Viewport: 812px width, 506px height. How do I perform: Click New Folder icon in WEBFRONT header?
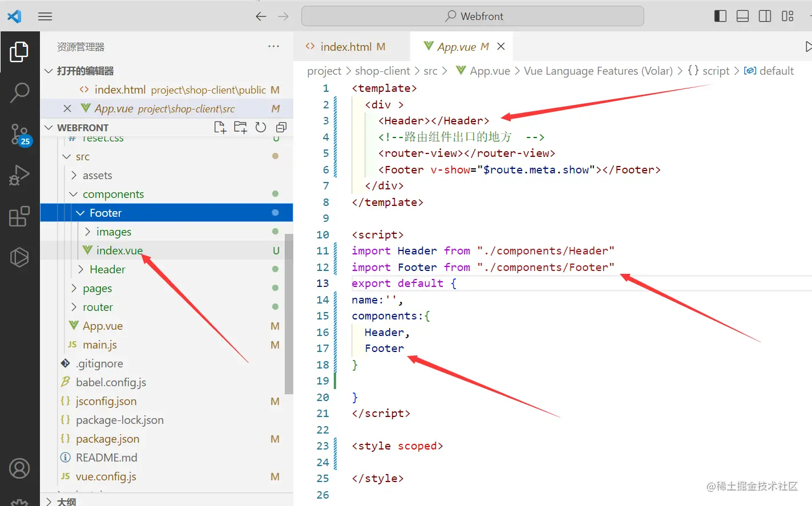click(240, 127)
